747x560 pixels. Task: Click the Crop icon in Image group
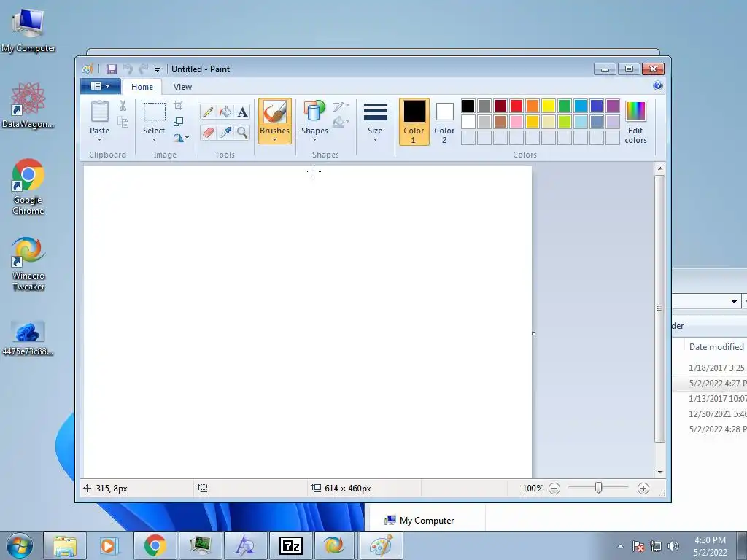(x=179, y=105)
